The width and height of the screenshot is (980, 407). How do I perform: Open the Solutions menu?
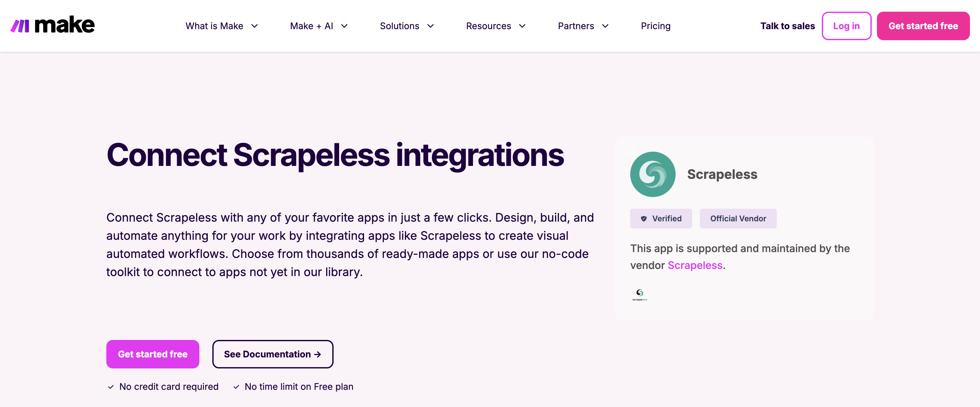click(407, 26)
